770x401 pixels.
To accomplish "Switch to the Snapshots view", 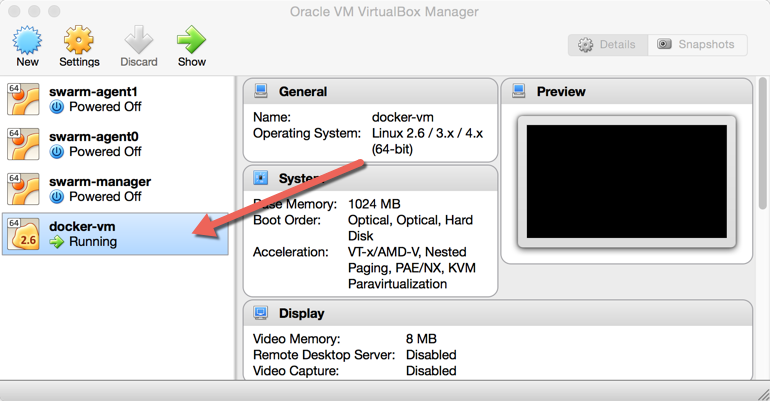I will (697, 45).
